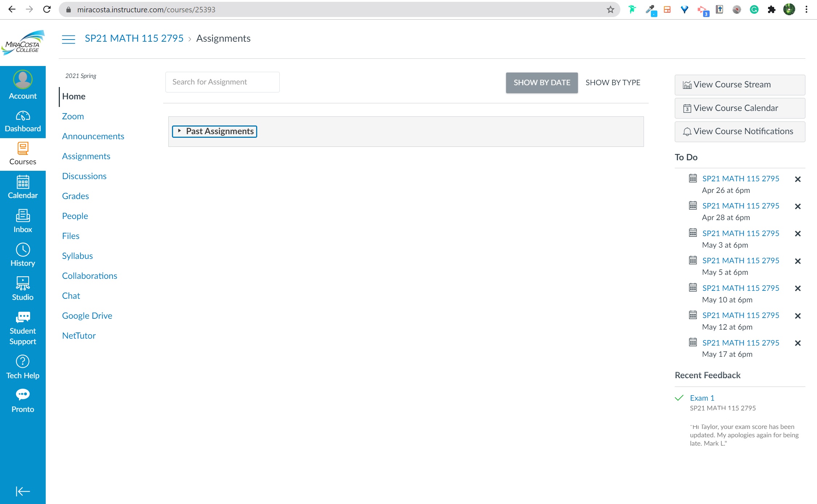817x504 pixels.
Task: Open the Calendar from sidebar
Action: (x=22, y=187)
